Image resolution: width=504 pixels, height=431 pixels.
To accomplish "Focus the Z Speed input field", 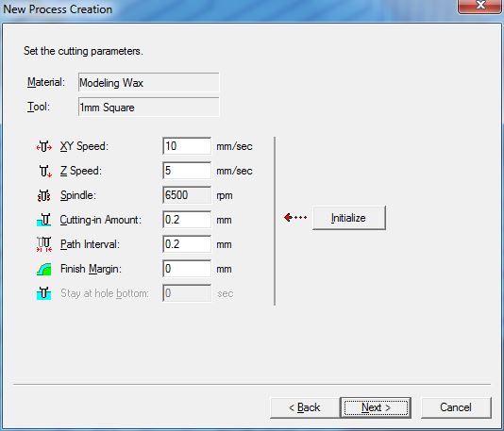I will point(187,171).
